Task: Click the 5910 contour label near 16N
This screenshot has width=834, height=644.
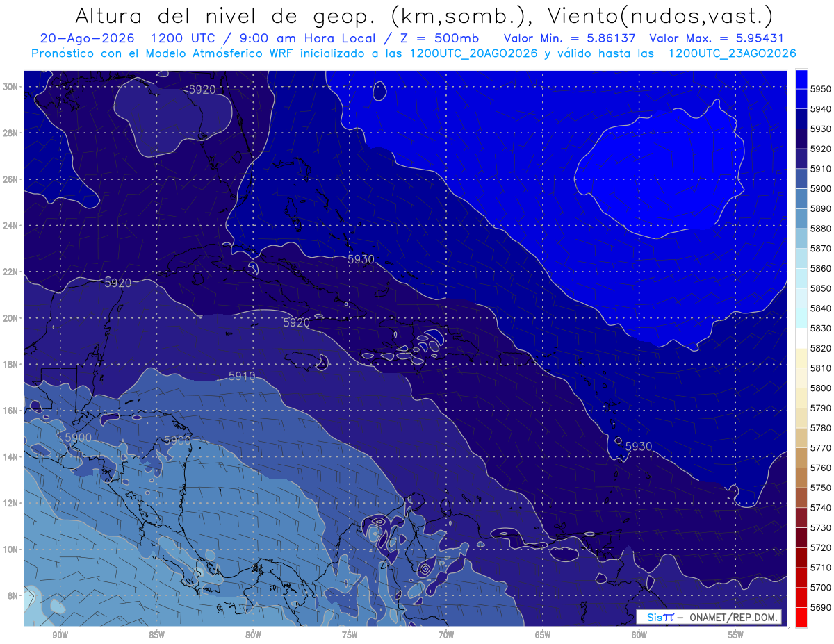Action: pos(242,377)
